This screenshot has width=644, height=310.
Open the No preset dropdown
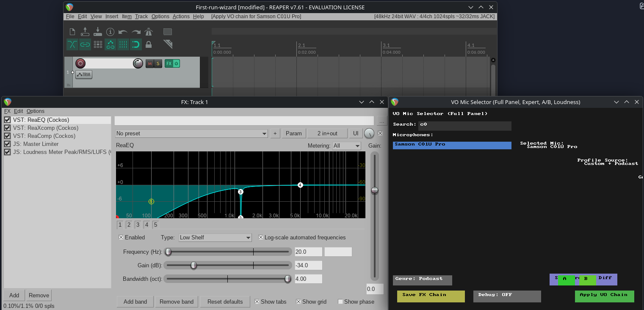[x=191, y=134]
